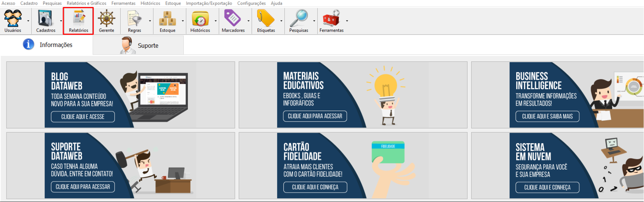The image size is (644, 202).
Task: Click 'Clique aqui e acesse' on Blog Dataweb
Action: click(x=83, y=117)
